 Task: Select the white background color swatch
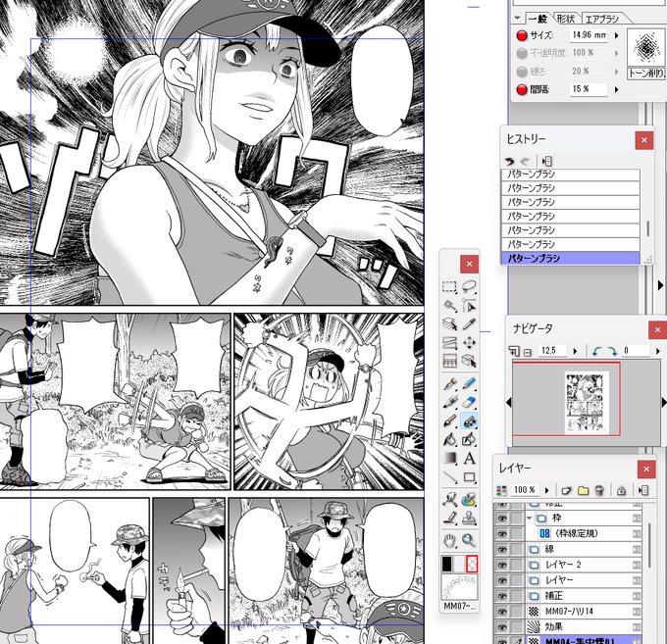pyautogui.click(x=459, y=564)
